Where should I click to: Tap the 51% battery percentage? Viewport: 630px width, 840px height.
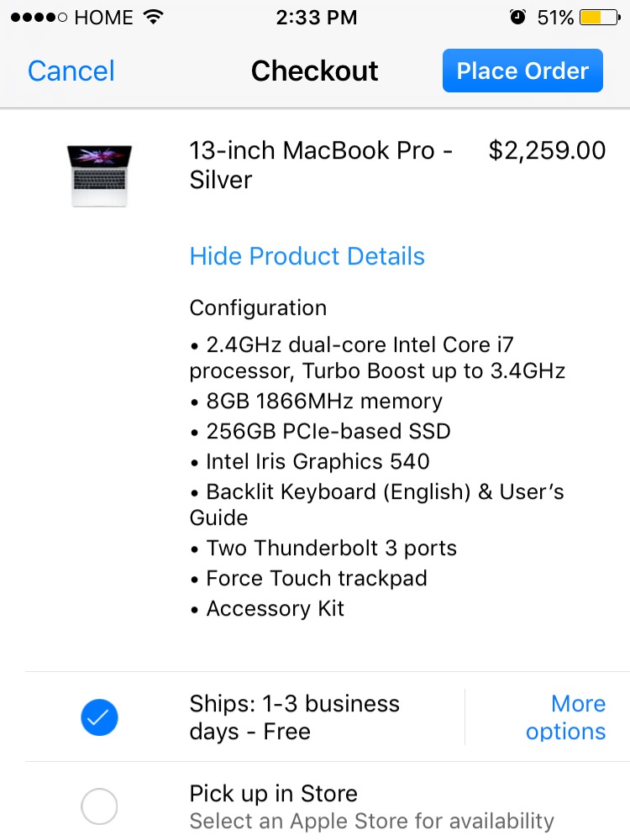click(x=555, y=17)
